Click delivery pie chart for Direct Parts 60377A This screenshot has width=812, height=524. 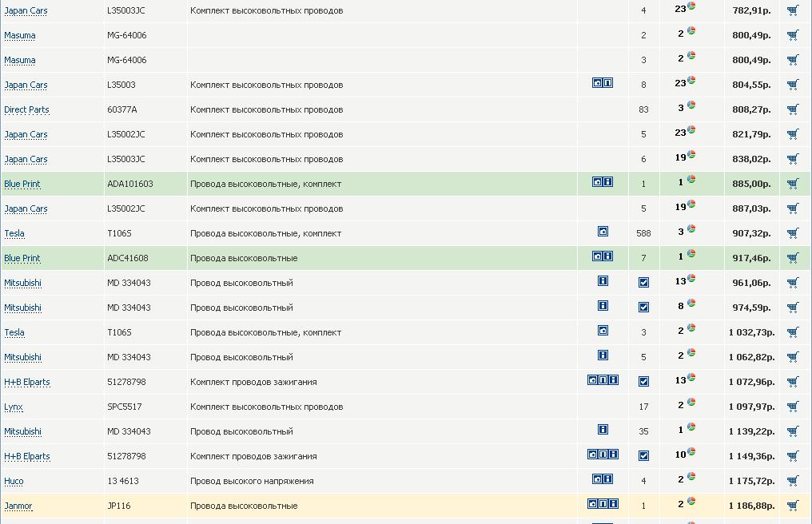(691, 105)
